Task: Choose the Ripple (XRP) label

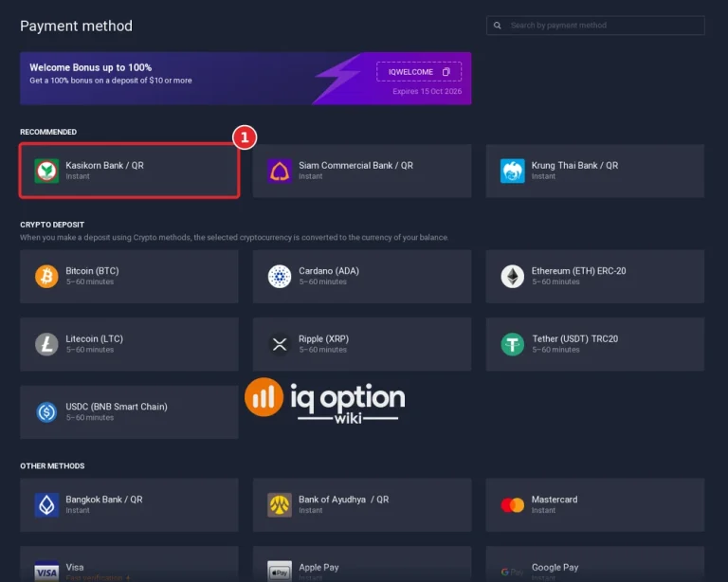Action: [323, 338]
